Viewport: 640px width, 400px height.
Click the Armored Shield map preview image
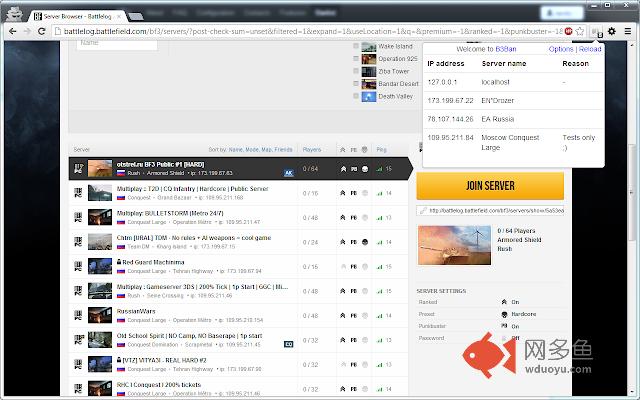454,245
